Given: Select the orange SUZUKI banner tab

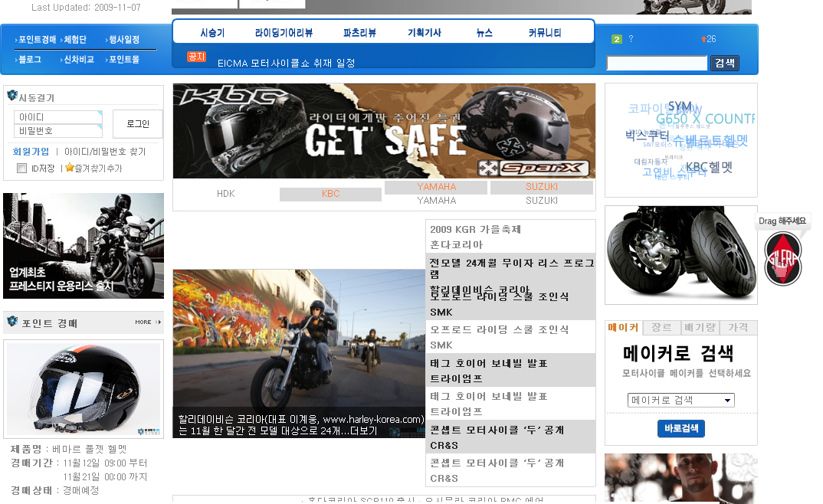Looking at the screenshot, I should click(542, 187).
